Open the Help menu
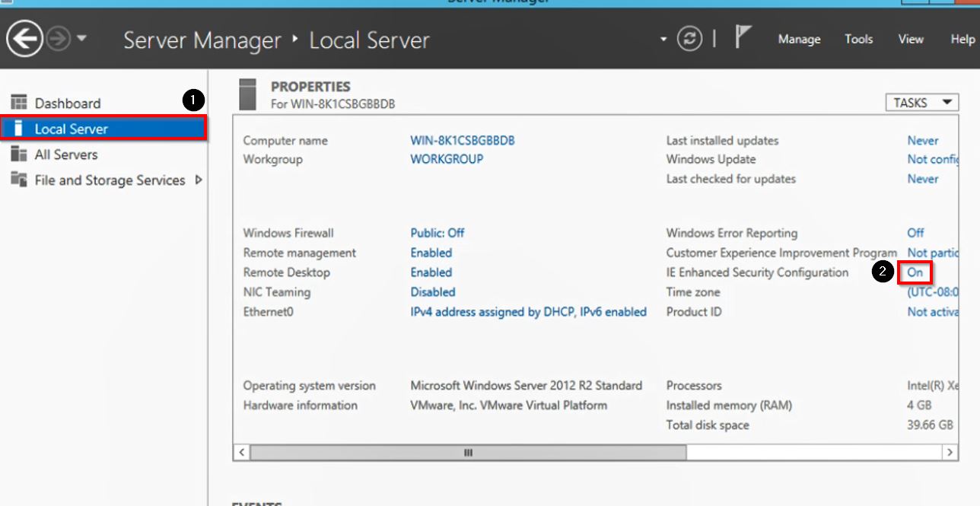Screen dimensions: 980x506 963,40
